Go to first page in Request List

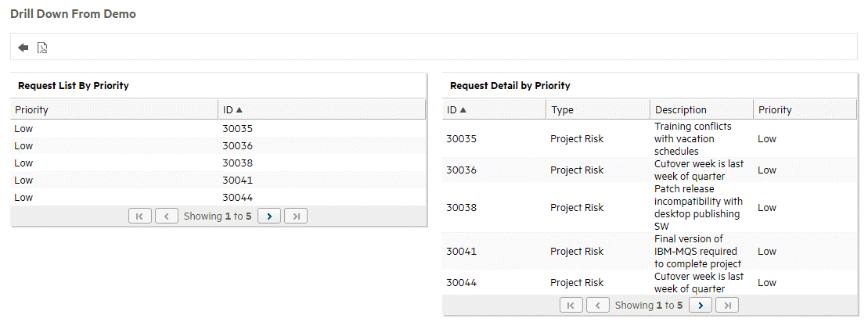139,216
